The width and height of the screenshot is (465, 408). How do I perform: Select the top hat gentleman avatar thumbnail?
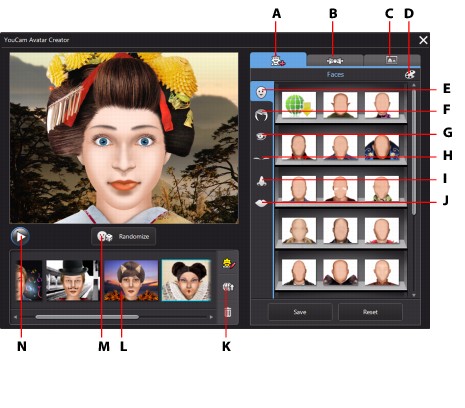tap(72, 280)
